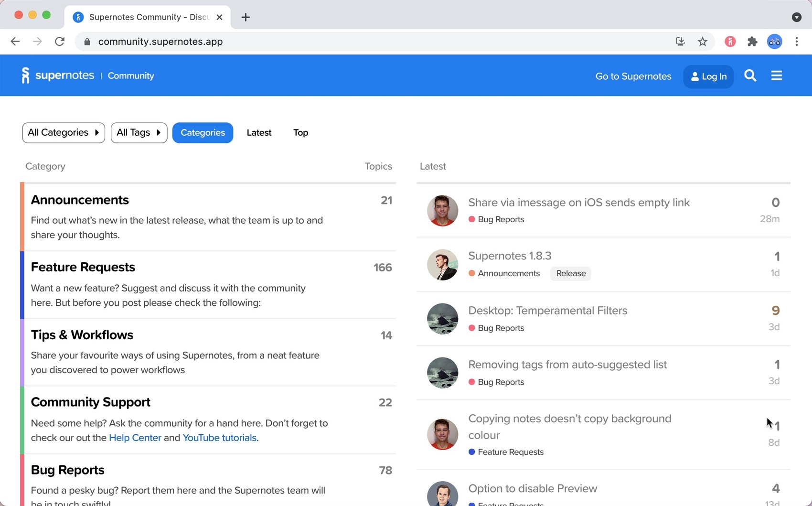
Task: Click reply count 4 on Option to disable Preview
Action: pyautogui.click(x=776, y=488)
